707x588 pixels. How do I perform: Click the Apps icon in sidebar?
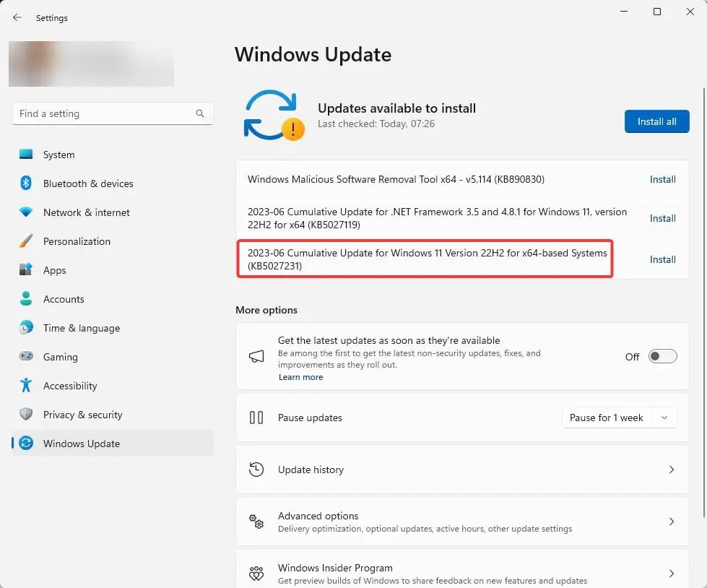point(26,269)
